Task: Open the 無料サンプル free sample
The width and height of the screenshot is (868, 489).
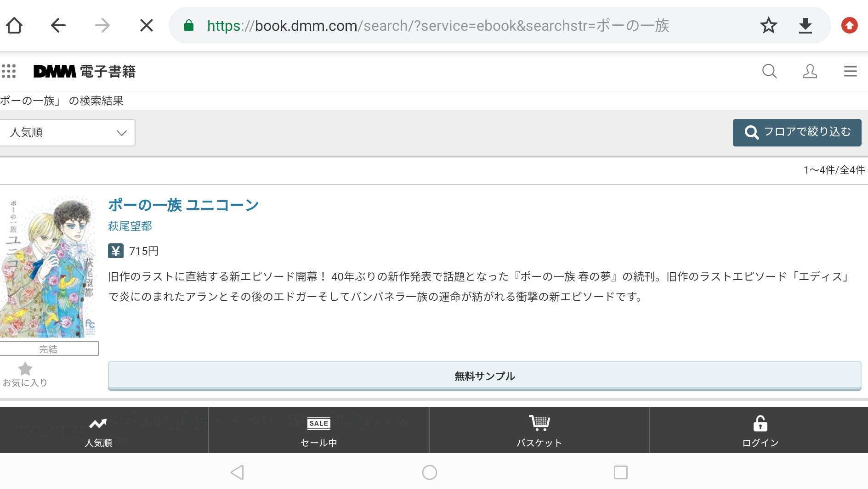Action: coord(484,376)
